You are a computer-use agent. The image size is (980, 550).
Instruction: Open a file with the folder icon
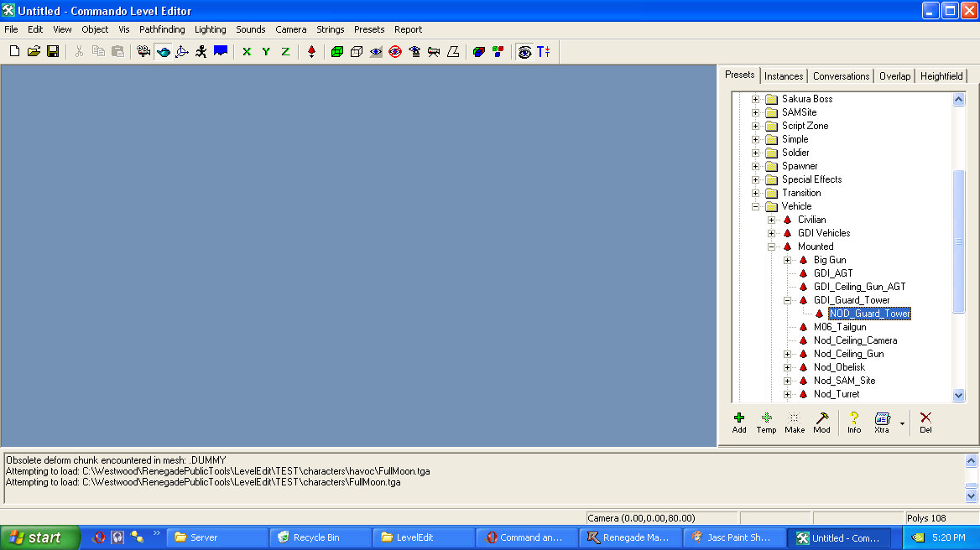coord(34,51)
